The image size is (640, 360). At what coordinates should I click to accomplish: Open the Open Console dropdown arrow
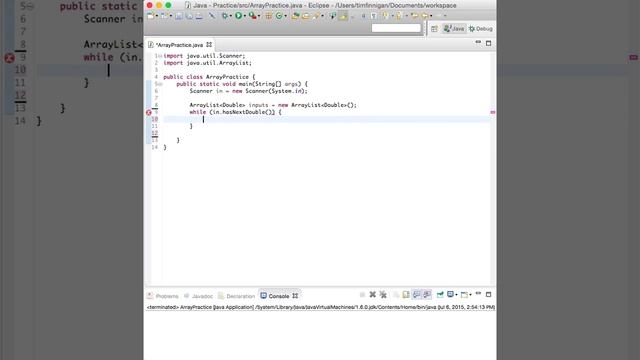(x=471, y=295)
